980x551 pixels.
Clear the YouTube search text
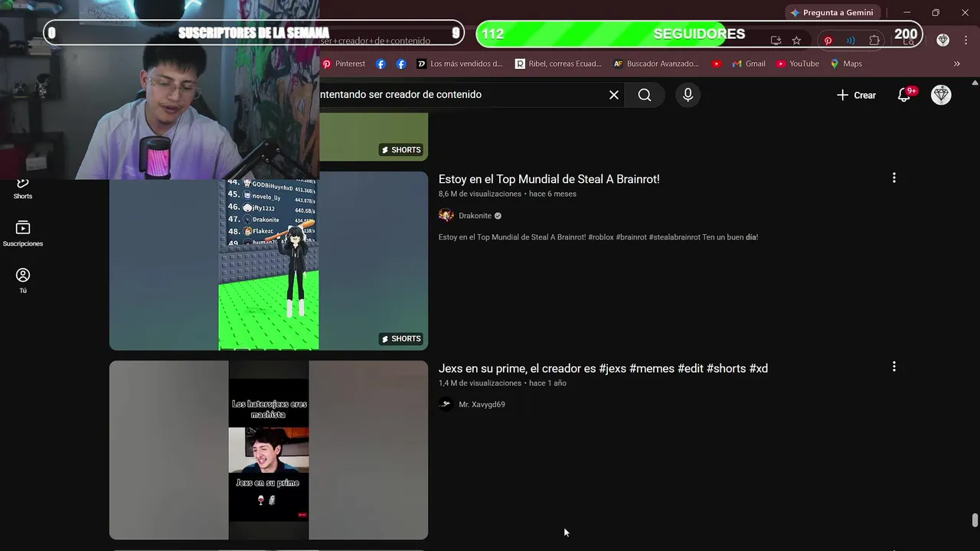614,95
